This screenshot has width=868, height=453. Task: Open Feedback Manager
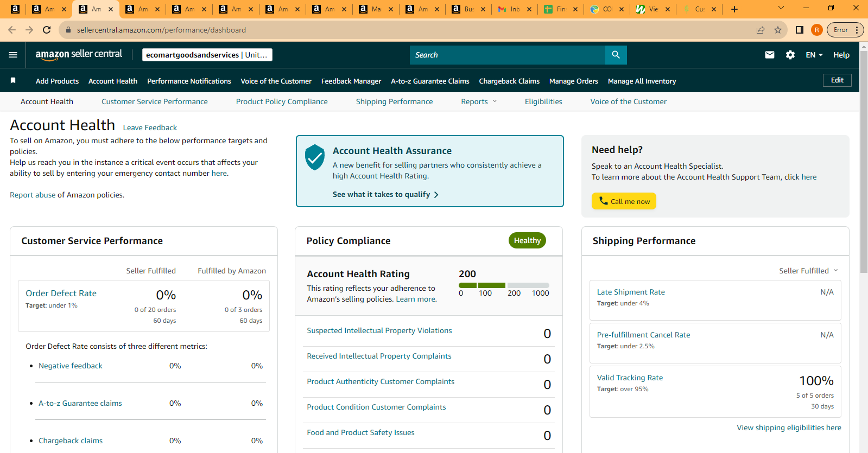351,81
